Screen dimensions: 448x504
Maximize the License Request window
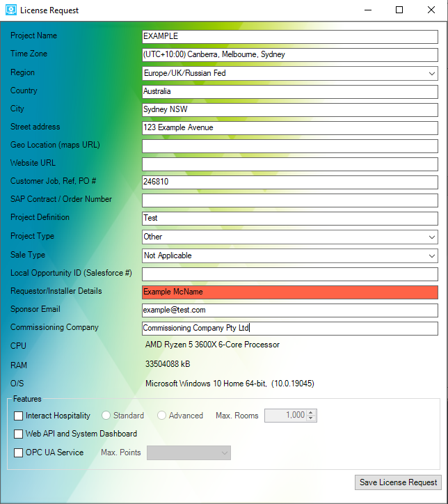point(399,10)
